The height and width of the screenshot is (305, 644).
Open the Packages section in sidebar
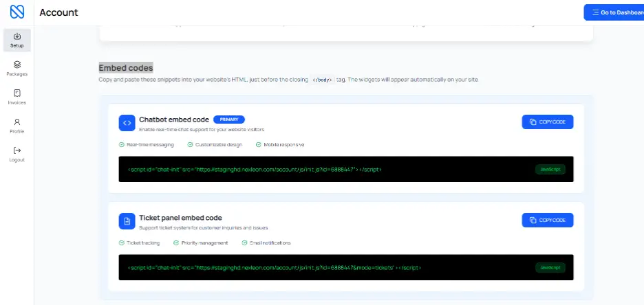coord(17,68)
